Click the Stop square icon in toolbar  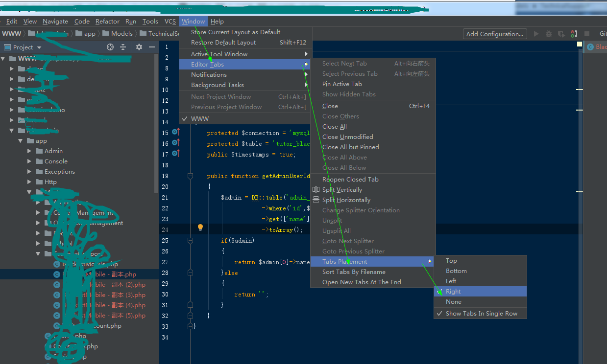(587, 34)
